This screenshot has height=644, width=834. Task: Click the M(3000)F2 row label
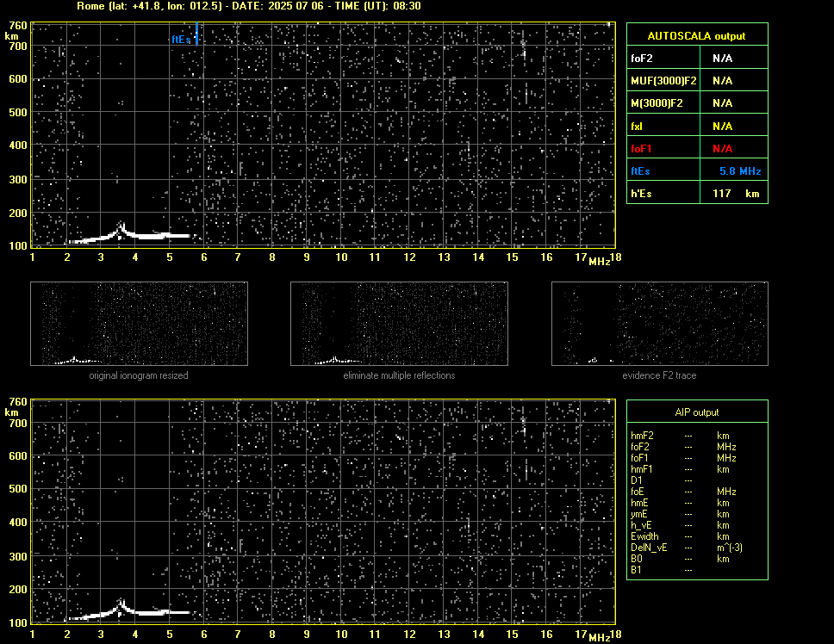tap(657, 103)
